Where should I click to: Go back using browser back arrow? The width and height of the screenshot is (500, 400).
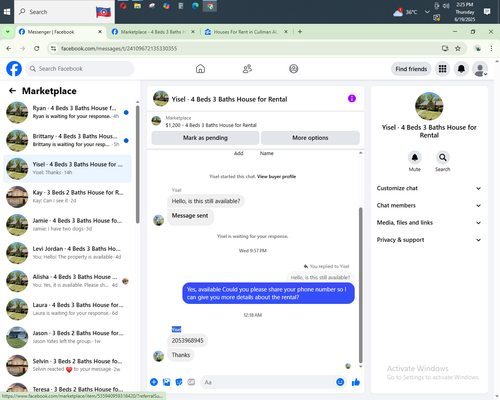click(9, 48)
